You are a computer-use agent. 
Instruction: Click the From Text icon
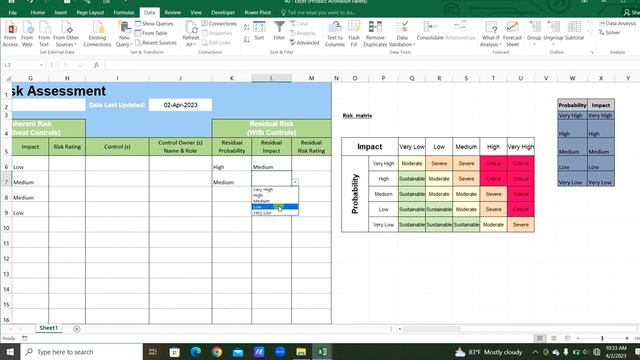click(x=44, y=33)
